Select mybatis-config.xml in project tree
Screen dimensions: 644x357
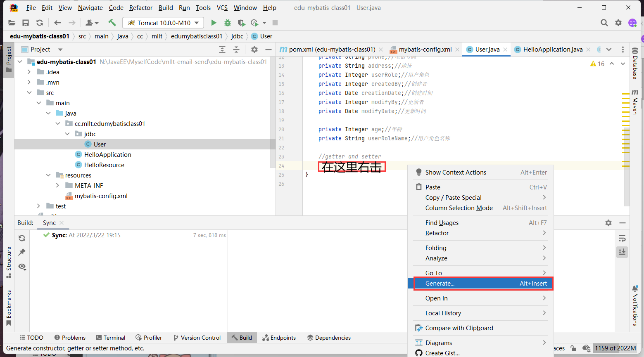101,196
